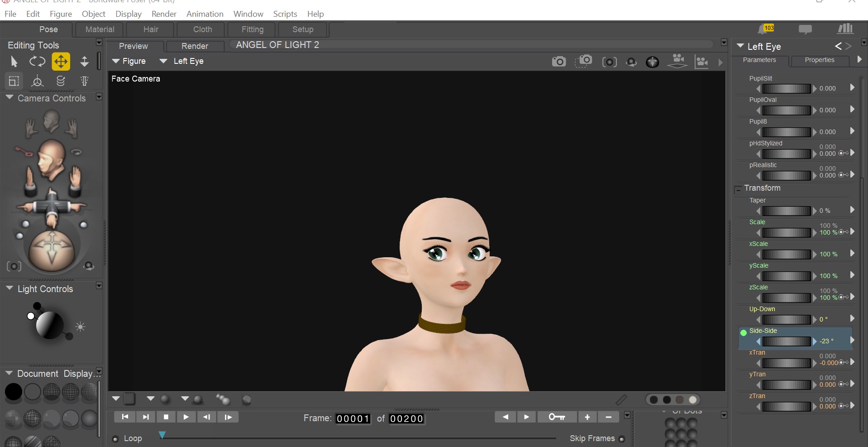Image resolution: width=868 pixels, height=447 pixels.
Task: Choose the stacked-rings editing tool
Action: click(61, 81)
